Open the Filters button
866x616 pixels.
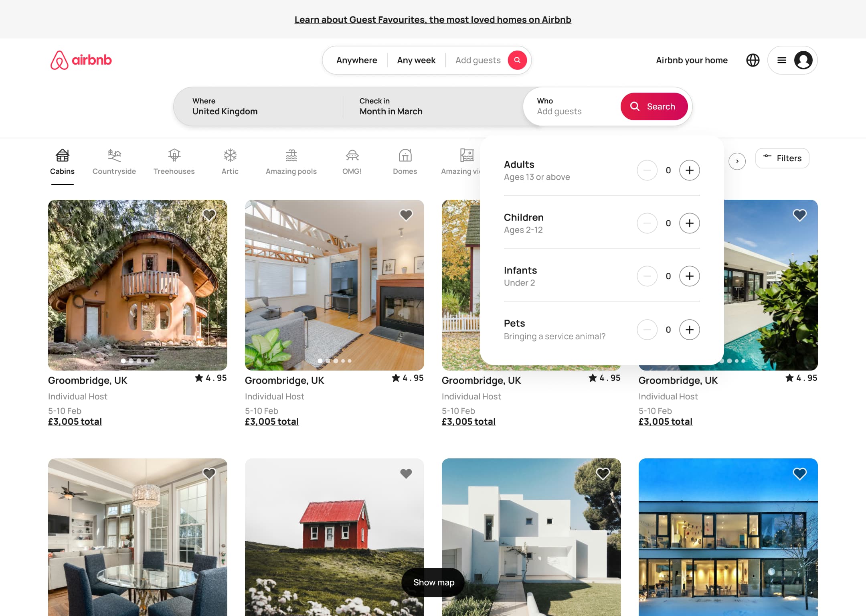click(x=782, y=158)
